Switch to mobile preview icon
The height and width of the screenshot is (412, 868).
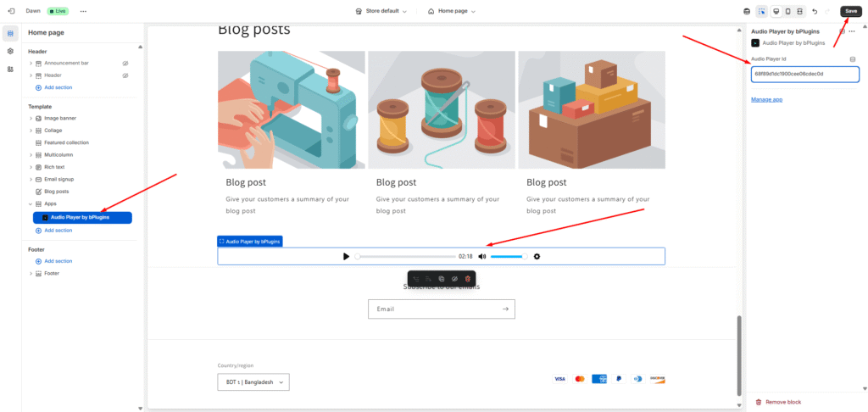tap(788, 11)
